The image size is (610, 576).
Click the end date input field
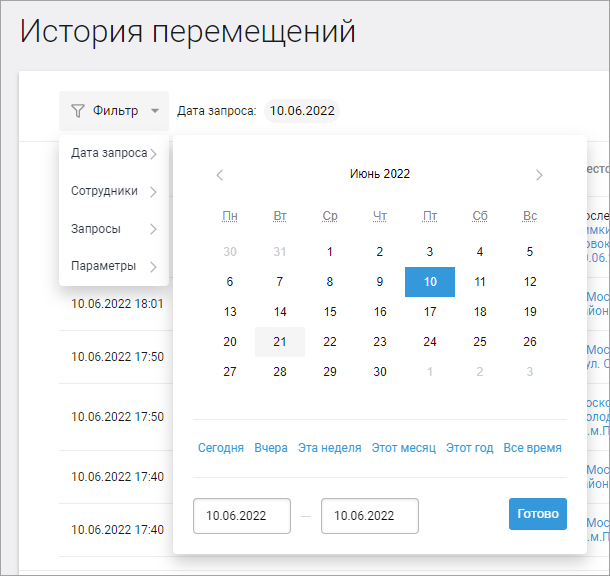[x=369, y=516]
